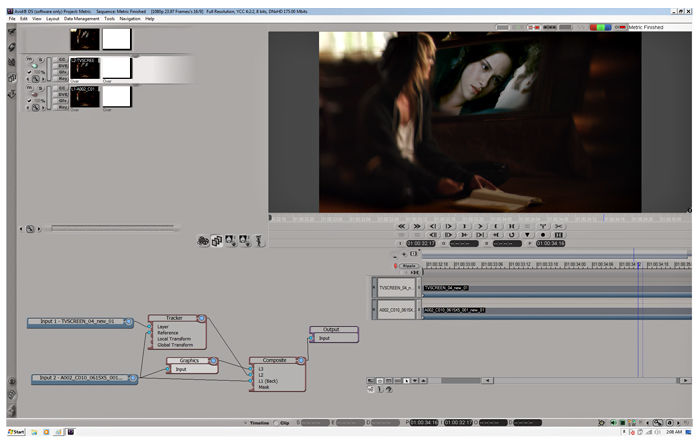Select the Tracker node header

click(x=177, y=318)
